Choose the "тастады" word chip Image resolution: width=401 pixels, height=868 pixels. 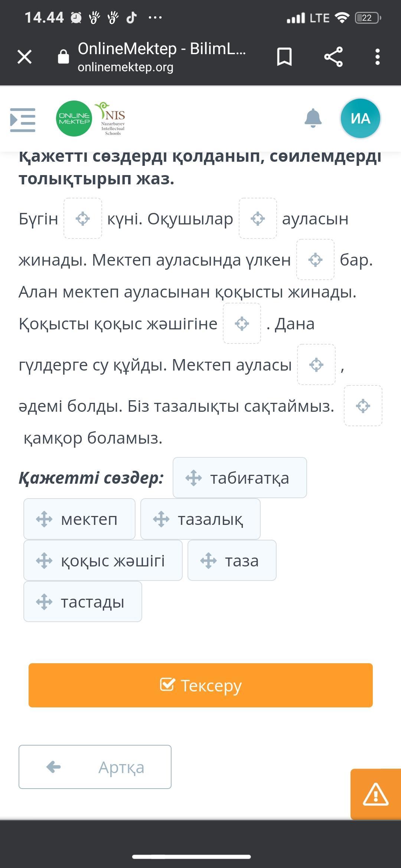click(x=83, y=602)
